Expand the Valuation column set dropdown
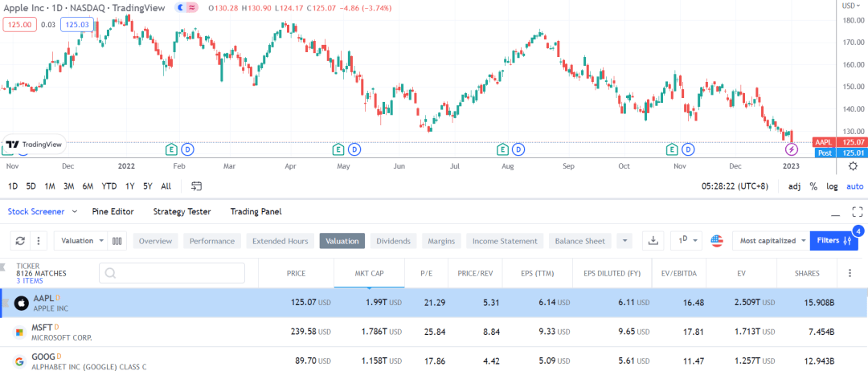The width and height of the screenshot is (868, 371). pyautogui.click(x=81, y=241)
